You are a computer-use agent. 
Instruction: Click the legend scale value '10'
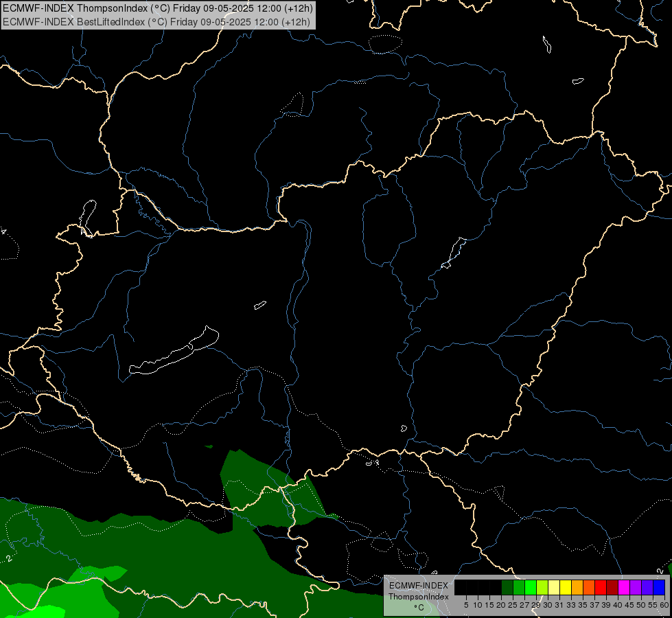click(x=478, y=605)
